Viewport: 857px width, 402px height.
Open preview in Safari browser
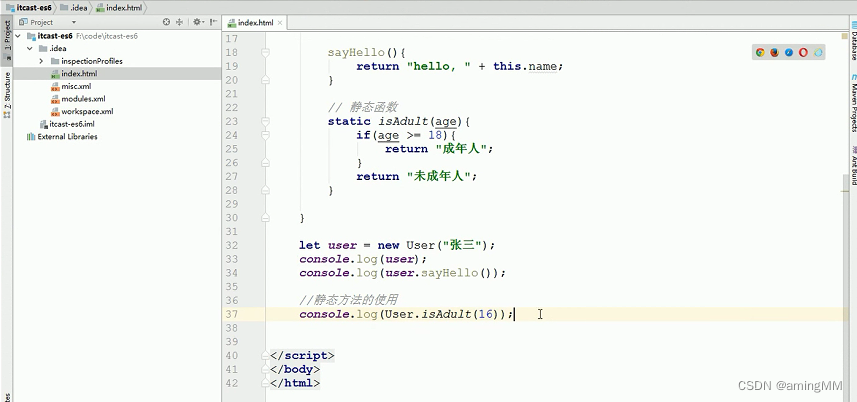[x=789, y=52]
